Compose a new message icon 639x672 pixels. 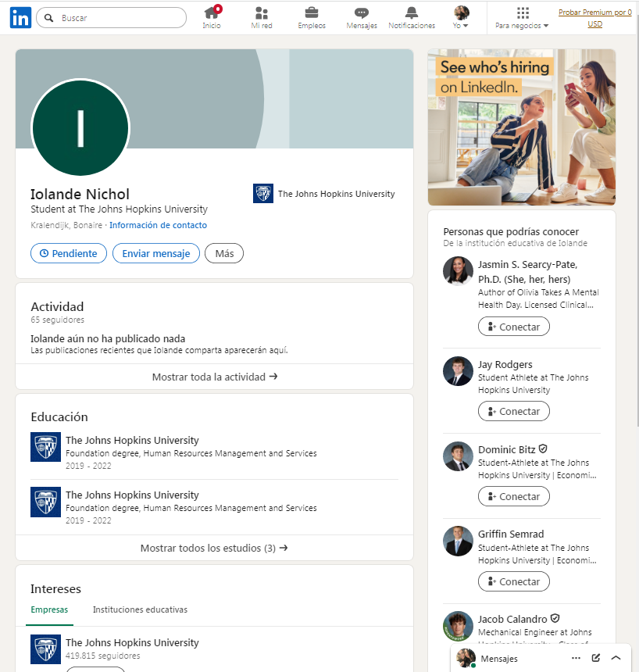tap(596, 658)
